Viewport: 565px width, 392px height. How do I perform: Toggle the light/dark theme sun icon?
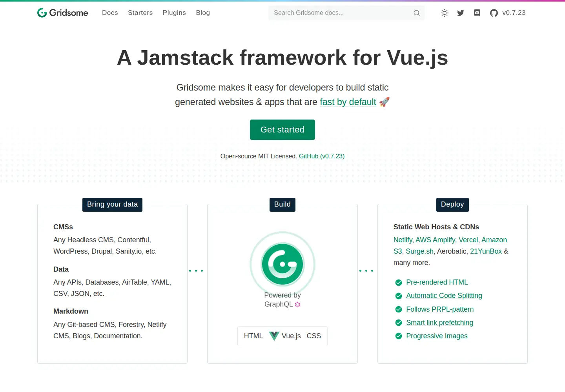(x=445, y=13)
